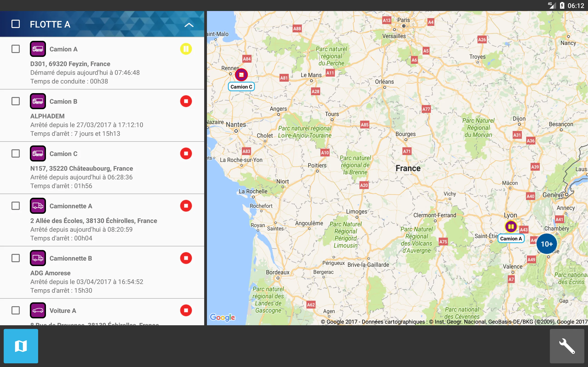The image size is (588, 367).
Task: Click the red stop icon for Camionnette B
Action: tap(186, 258)
